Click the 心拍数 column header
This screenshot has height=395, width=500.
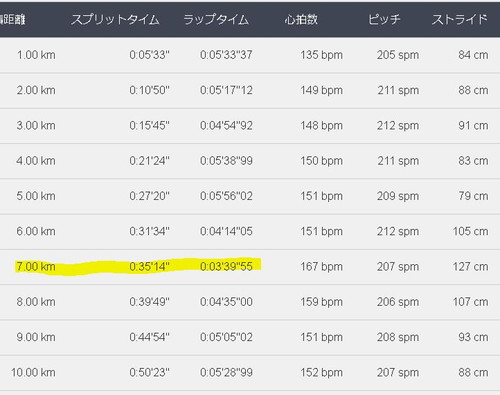click(x=301, y=20)
